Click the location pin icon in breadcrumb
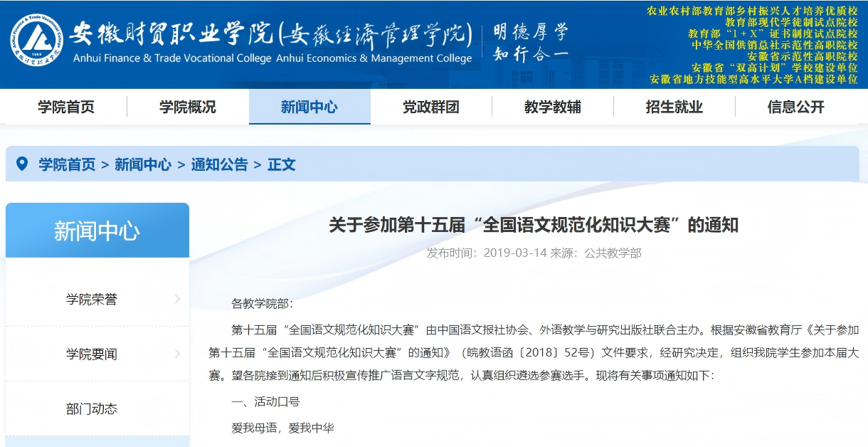 coord(22,164)
